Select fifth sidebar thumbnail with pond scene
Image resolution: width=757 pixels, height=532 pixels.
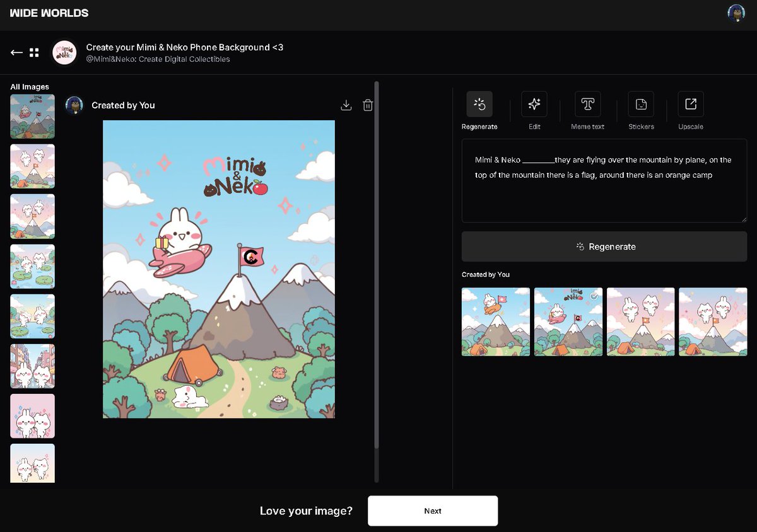pos(33,316)
